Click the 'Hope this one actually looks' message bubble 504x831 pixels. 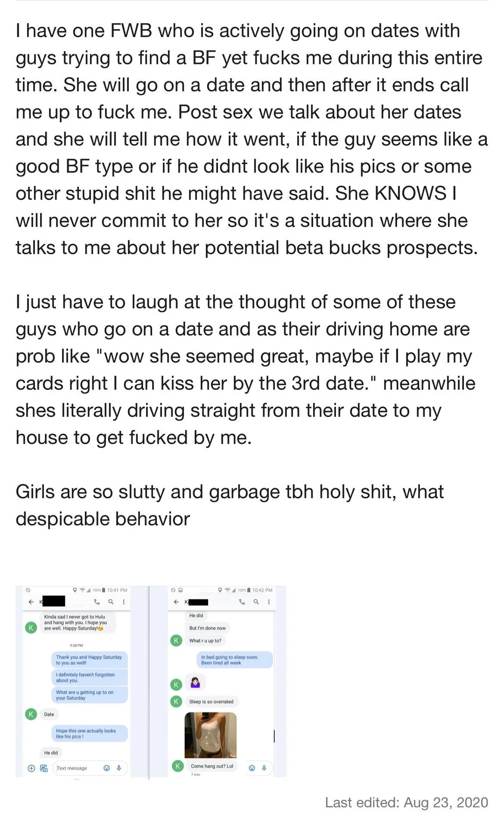(x=89, y=733)
